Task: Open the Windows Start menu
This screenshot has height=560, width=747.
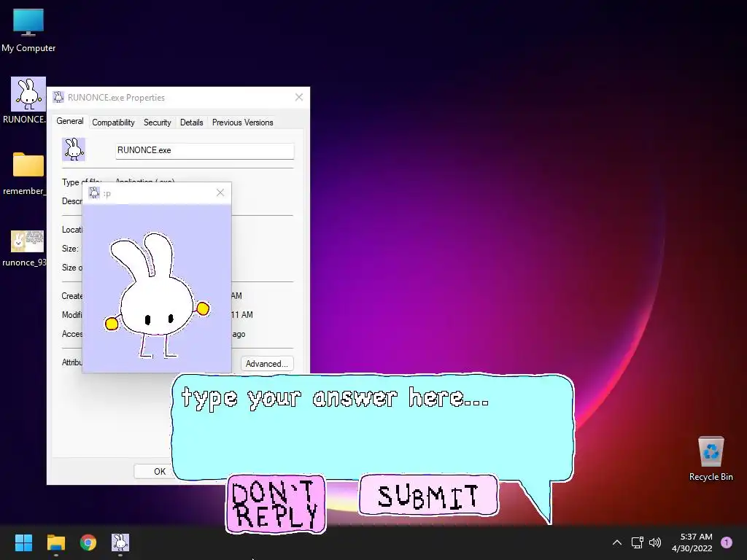Action: (x=23, y=542)
